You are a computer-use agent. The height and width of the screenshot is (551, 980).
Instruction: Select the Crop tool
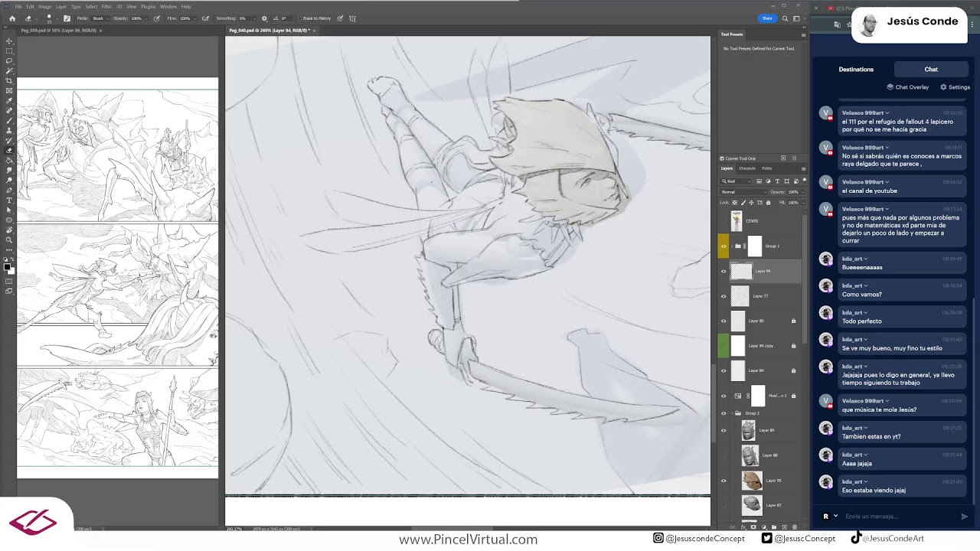pyautogui.click(x=9, y=81)
